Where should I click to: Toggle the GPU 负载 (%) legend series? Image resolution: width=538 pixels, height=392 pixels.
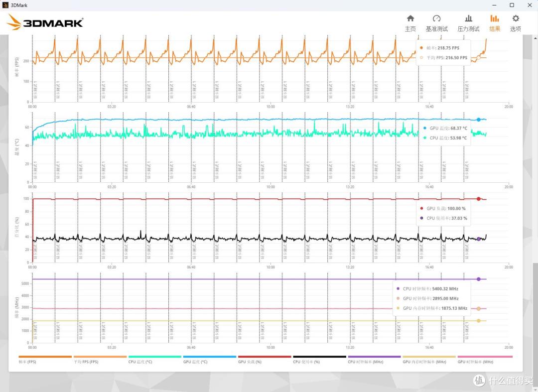(265, 360)
